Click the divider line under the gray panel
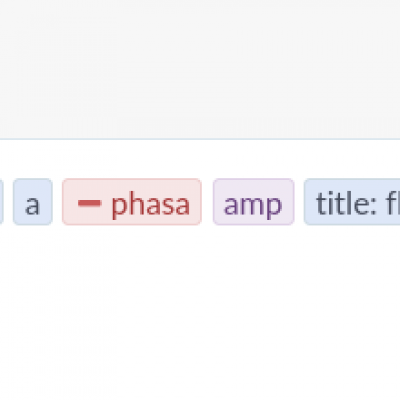 point(200,139)
